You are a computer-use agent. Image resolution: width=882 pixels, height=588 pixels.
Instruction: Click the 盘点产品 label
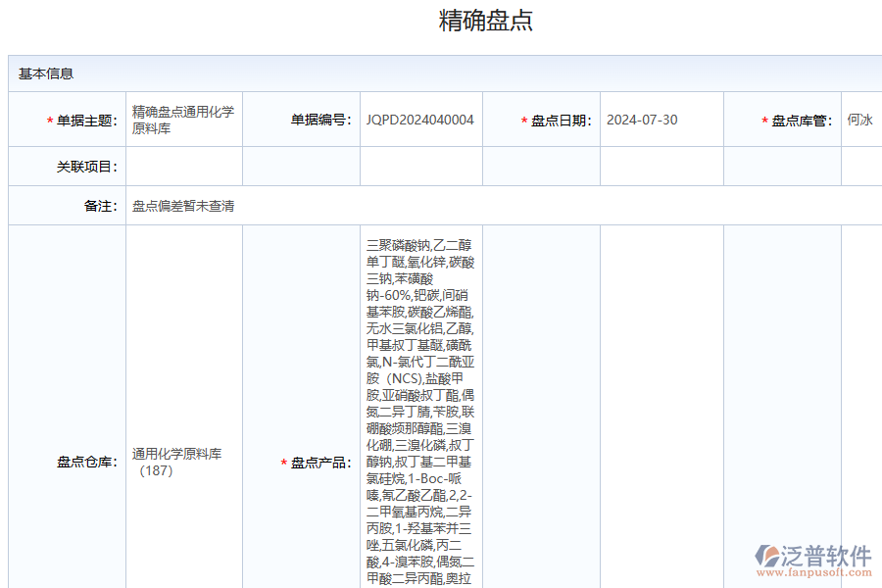(321, 463)
